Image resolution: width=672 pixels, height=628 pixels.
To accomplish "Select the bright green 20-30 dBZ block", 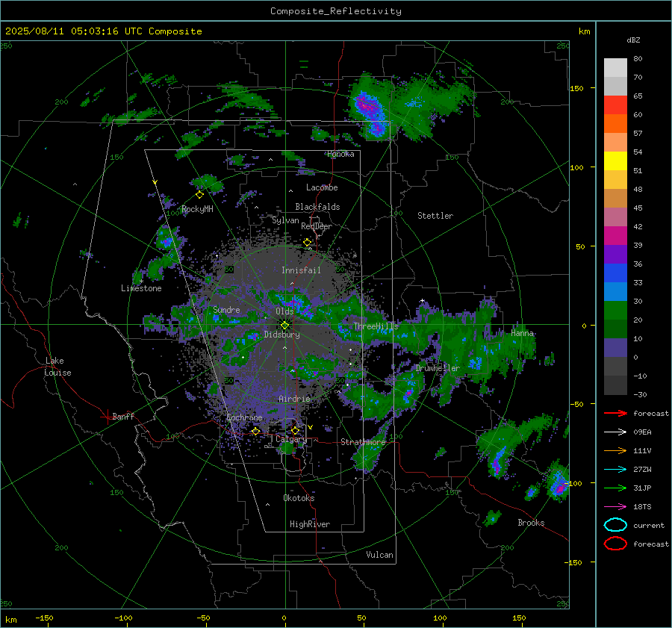I will [615, 311].
